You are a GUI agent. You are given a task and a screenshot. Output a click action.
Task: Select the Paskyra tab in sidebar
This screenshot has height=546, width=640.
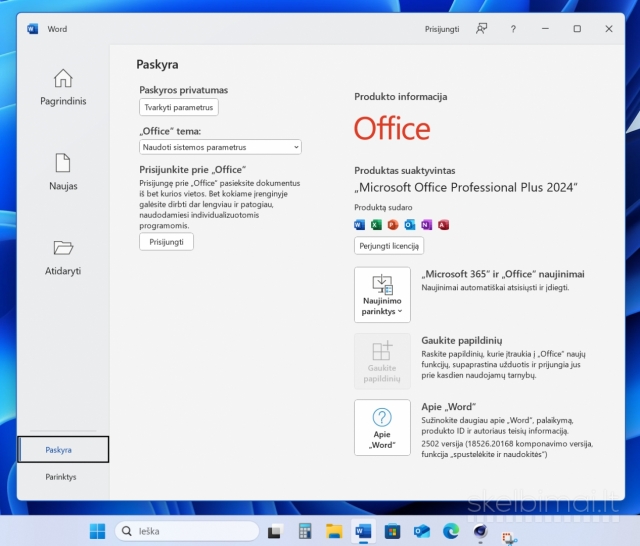(x=62, y=450)
